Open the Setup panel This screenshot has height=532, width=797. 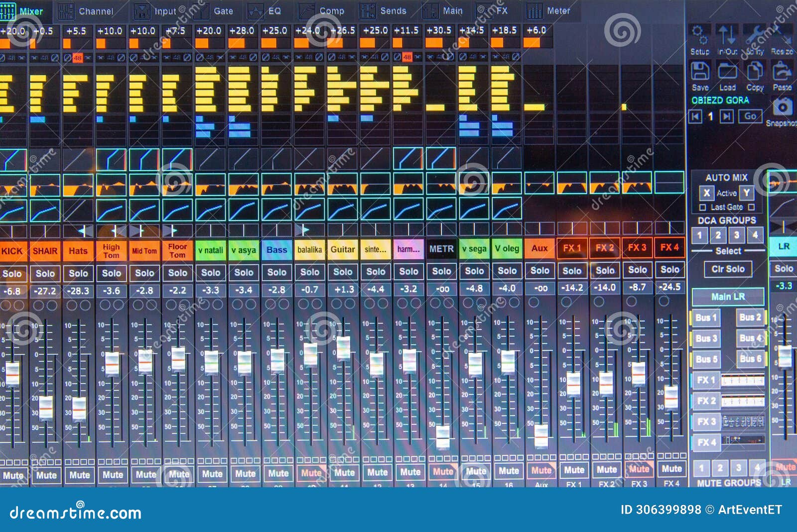(x=700, y=35)
